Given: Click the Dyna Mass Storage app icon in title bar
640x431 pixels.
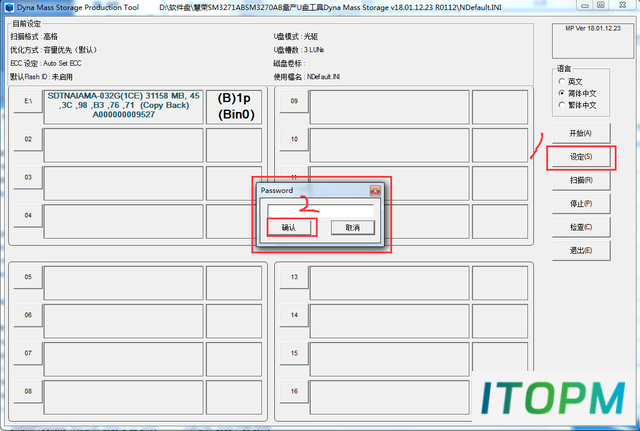Looking at the screenshot, I should click(x=9, y=7).
